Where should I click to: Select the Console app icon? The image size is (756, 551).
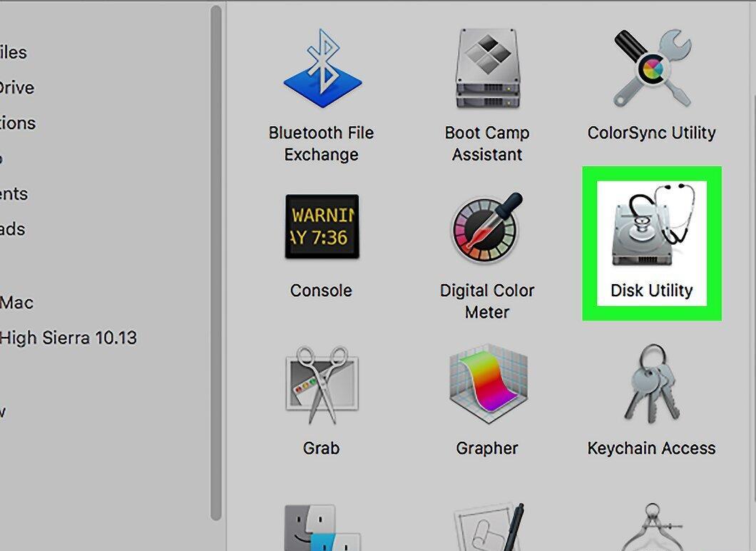[322, 226]
